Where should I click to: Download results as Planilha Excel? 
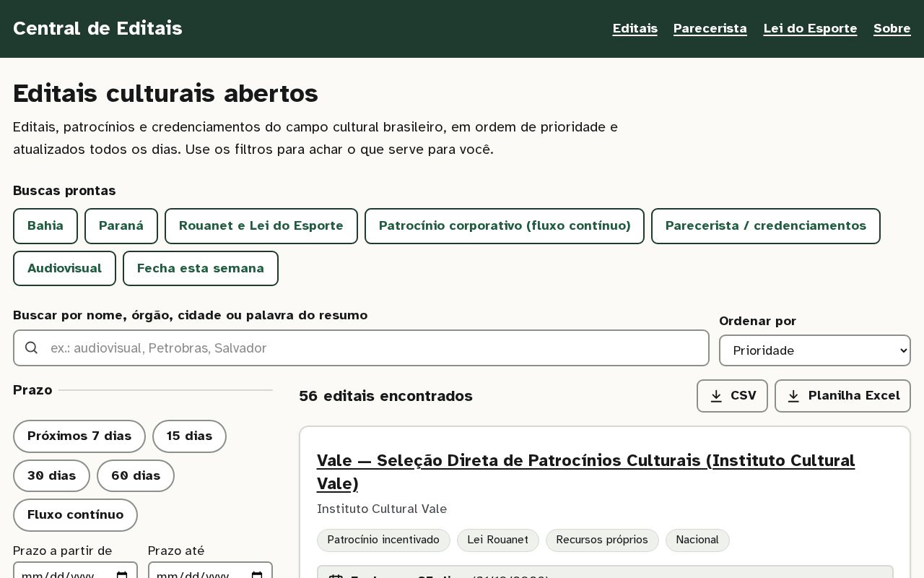842,396
